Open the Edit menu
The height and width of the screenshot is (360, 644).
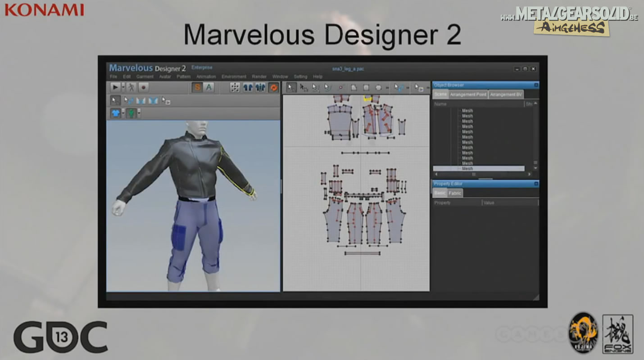coord(127,76)
